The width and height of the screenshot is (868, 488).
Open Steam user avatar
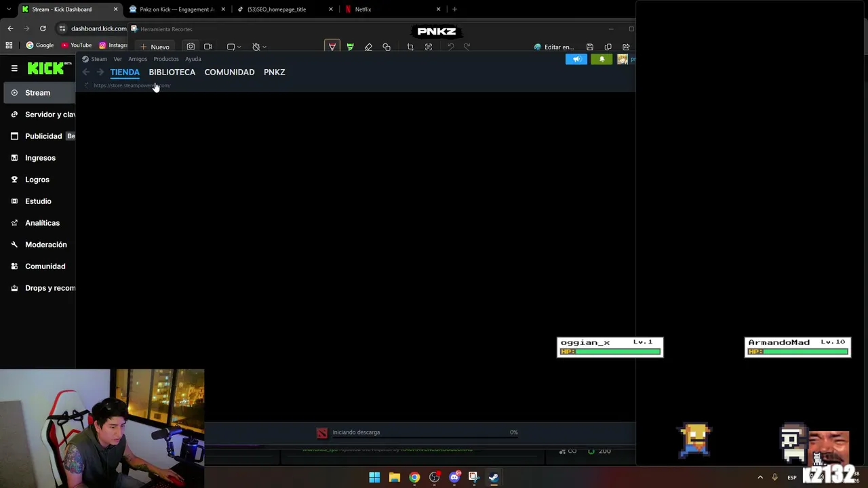coord(622,59)
